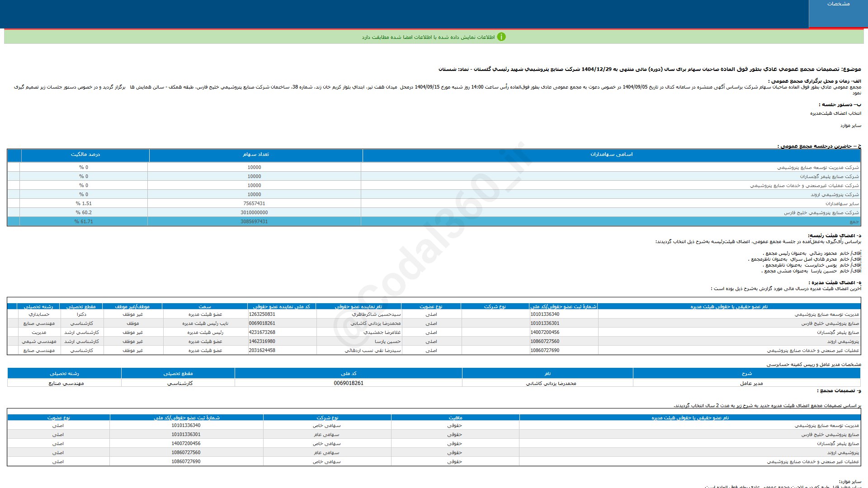The height and width of the screenshot is (488, 868).
Task: Click the تعداد سهام column header
Action: click(x=256, y=155)
